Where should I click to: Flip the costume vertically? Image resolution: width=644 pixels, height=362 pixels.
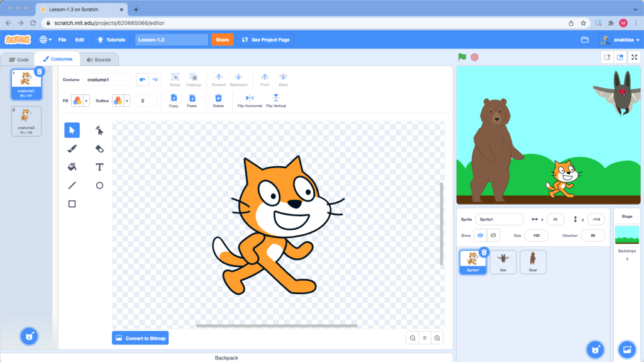(276, 100)
